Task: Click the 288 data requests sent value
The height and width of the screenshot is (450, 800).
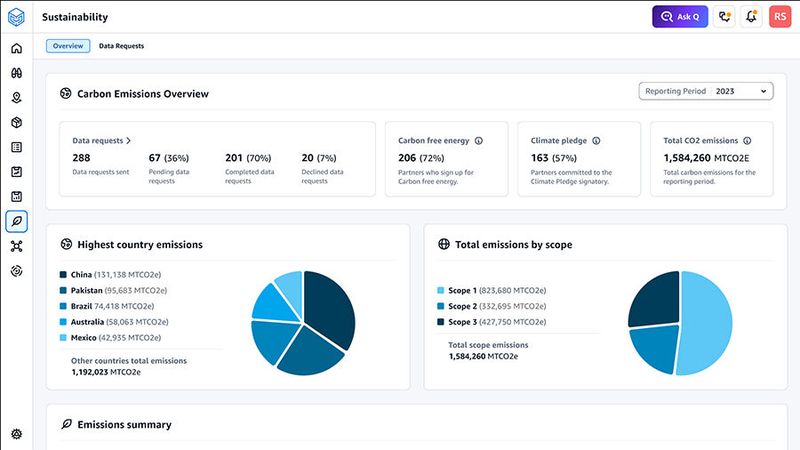Action: (81, 158)
